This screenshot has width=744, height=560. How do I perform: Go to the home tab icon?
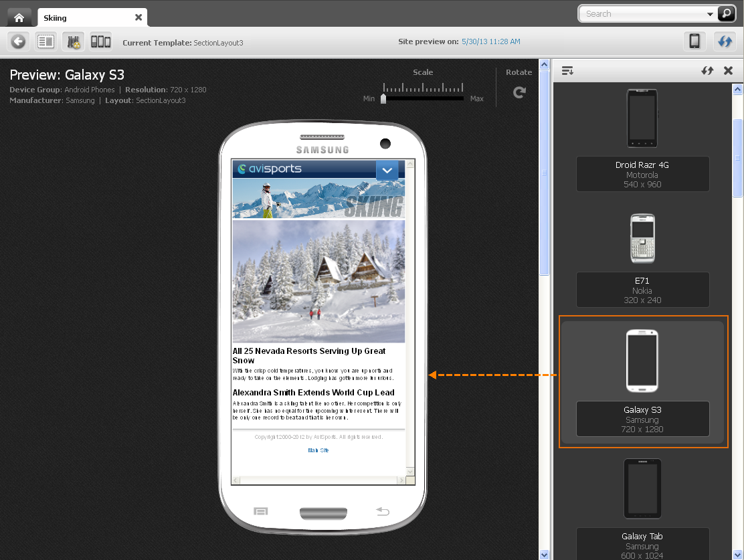[x=19, y=17]
